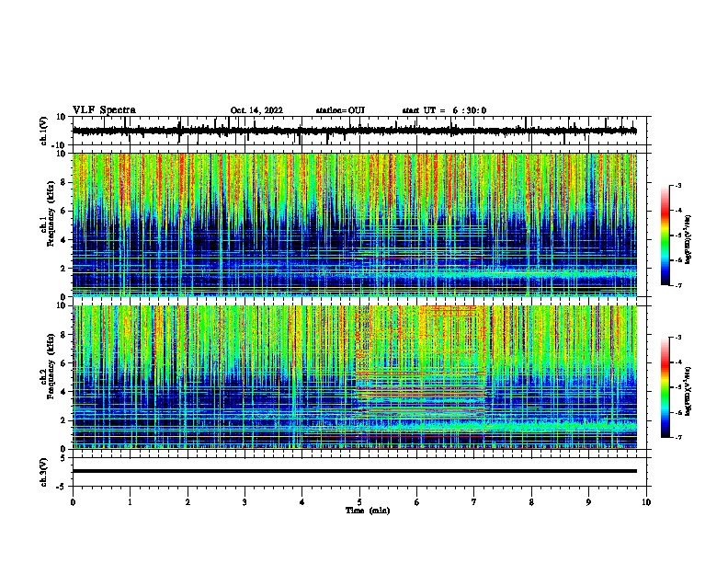Click time axis tick label "8"
The image size is (728, 563).
531,501
